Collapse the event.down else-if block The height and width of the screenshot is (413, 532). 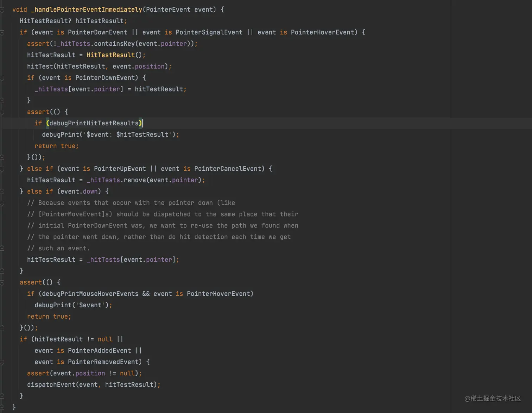point(3,191)
